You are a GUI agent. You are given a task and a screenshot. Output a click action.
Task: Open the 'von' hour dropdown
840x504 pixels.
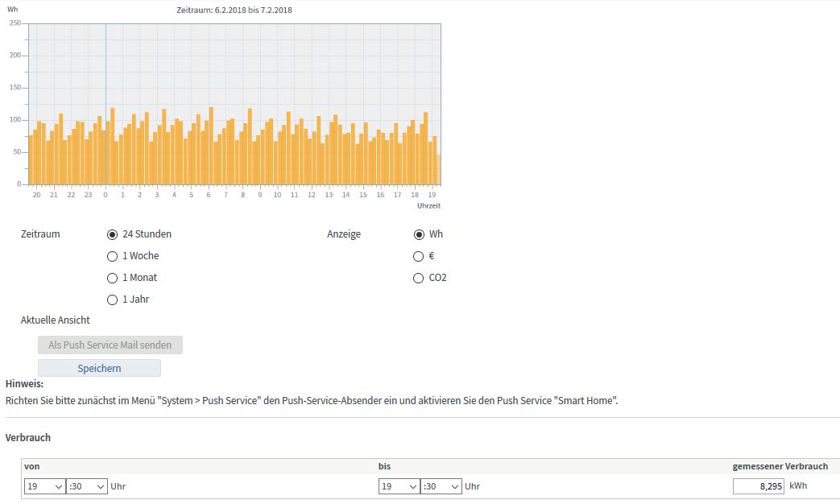(x=44, y=486)
